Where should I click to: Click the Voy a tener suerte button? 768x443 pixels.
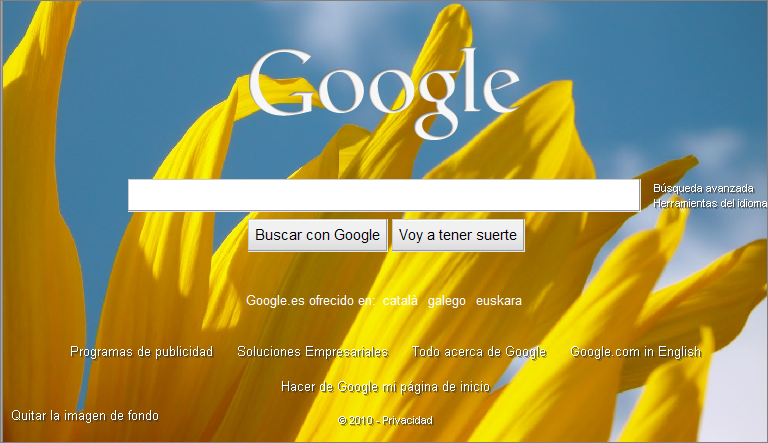458,235
